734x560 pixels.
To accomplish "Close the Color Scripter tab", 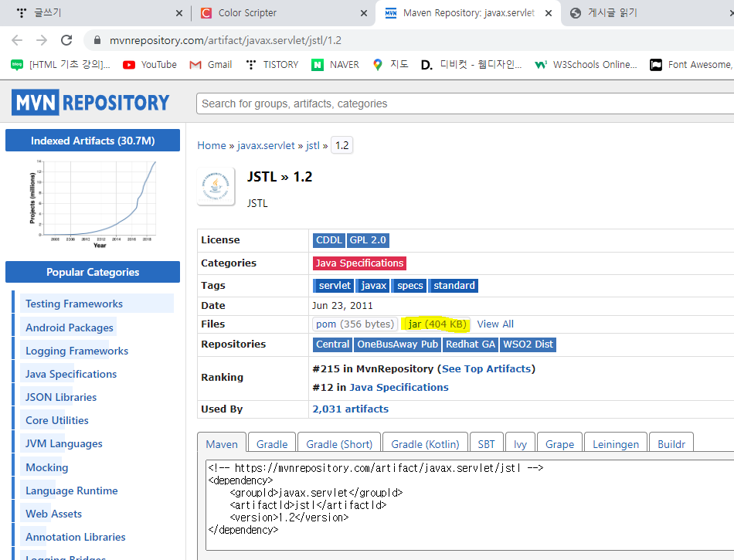I will [x=364, y=13].
